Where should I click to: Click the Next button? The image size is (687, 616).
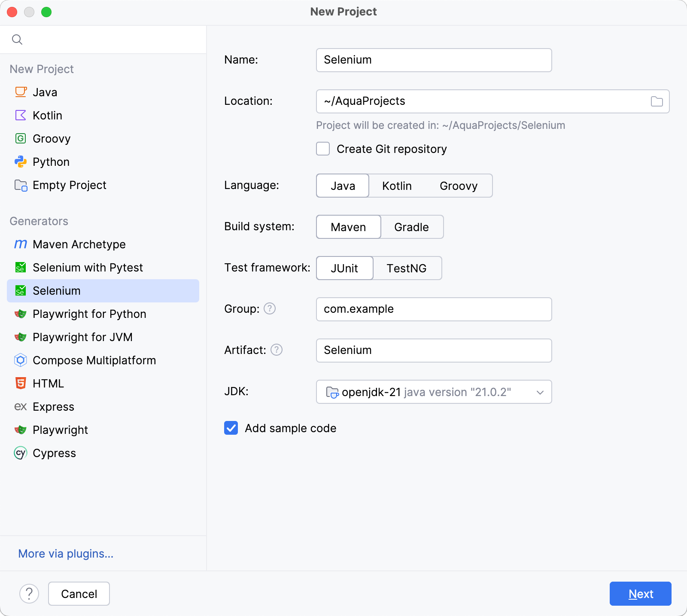pyautogui.click(x=641, y=594)
